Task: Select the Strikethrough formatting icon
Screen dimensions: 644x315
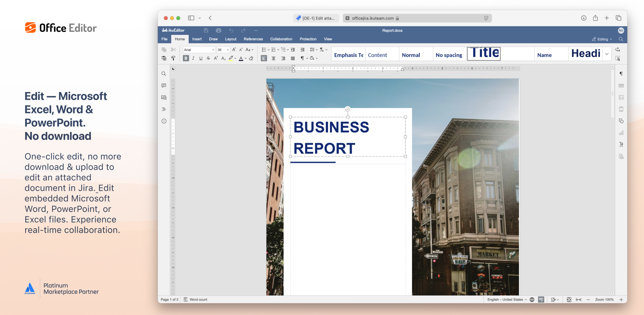Action: click(x=208, y=58)
